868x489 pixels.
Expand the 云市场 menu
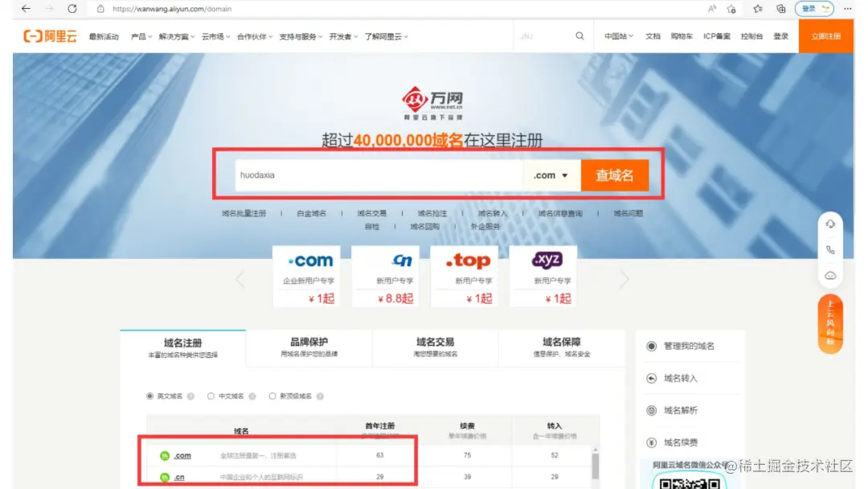(x=215, y=36)
